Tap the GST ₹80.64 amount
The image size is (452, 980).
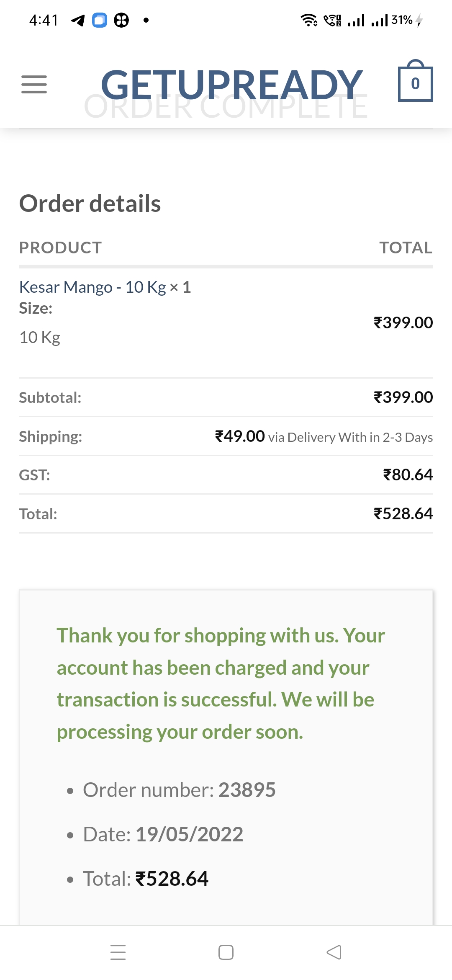click(x=408, y=475)
